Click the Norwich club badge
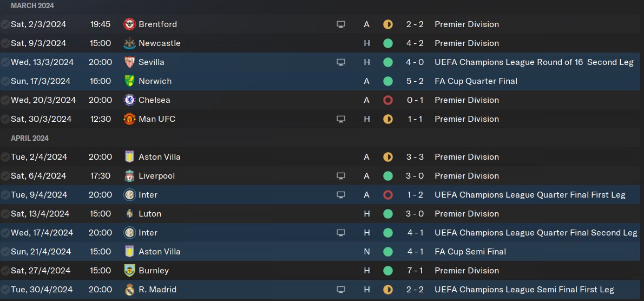This screenshot has width=644, height=301. pyautogui.click(x=129, y=81)
